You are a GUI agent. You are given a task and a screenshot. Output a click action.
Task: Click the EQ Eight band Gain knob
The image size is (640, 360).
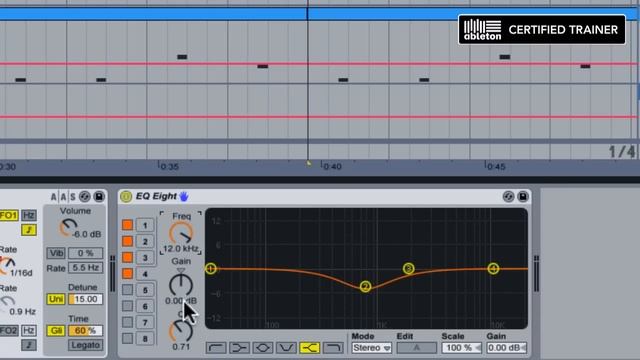181,284
